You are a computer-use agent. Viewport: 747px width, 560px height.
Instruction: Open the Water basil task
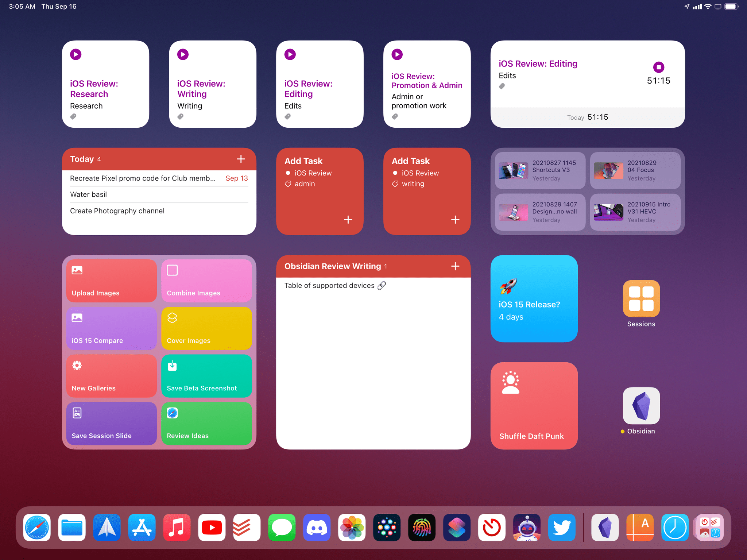159,194
